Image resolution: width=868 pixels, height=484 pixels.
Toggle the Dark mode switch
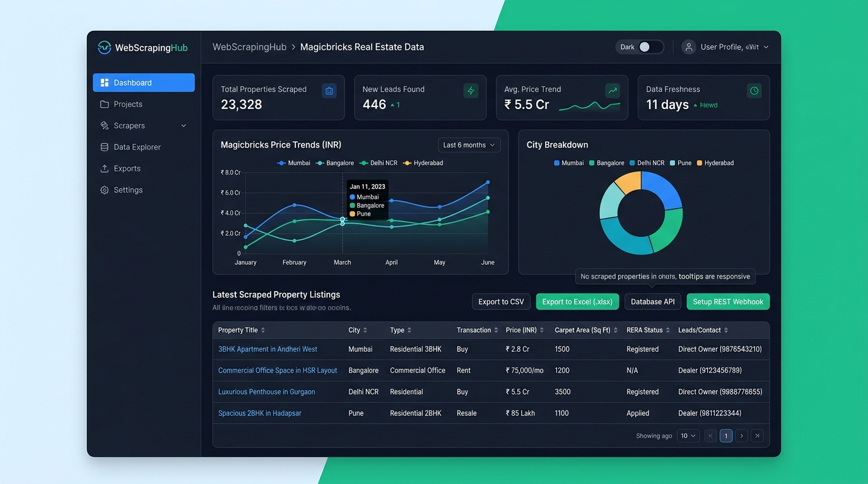tap(650, 47)
